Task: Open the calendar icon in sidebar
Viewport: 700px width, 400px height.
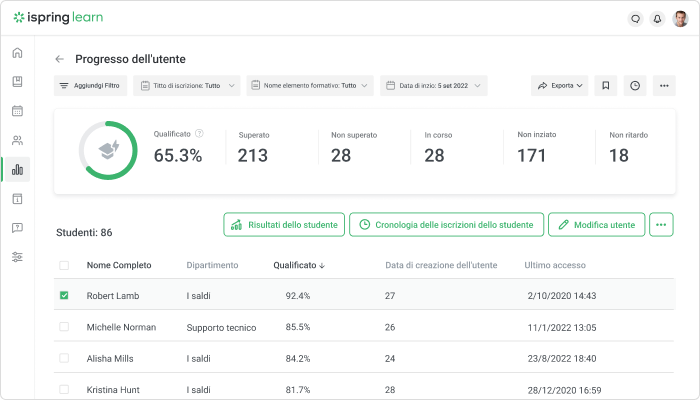Action: point(17,111)
